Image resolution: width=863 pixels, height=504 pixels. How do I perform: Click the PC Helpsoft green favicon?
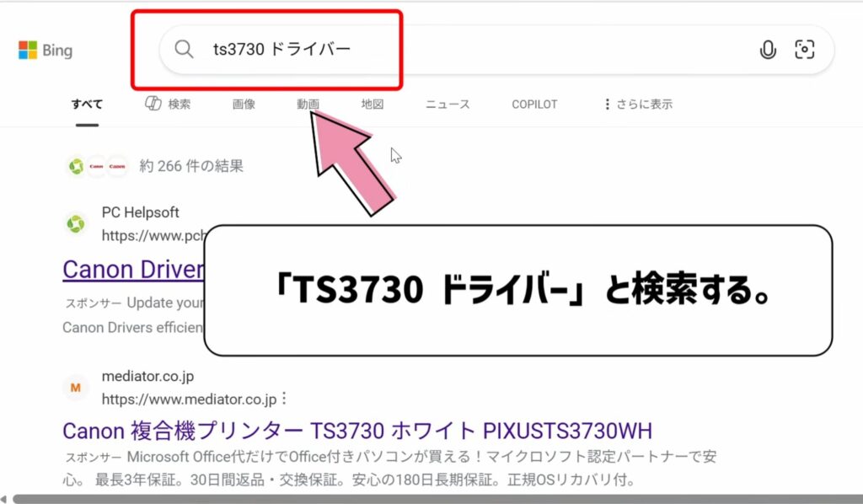tap(76, 223)
